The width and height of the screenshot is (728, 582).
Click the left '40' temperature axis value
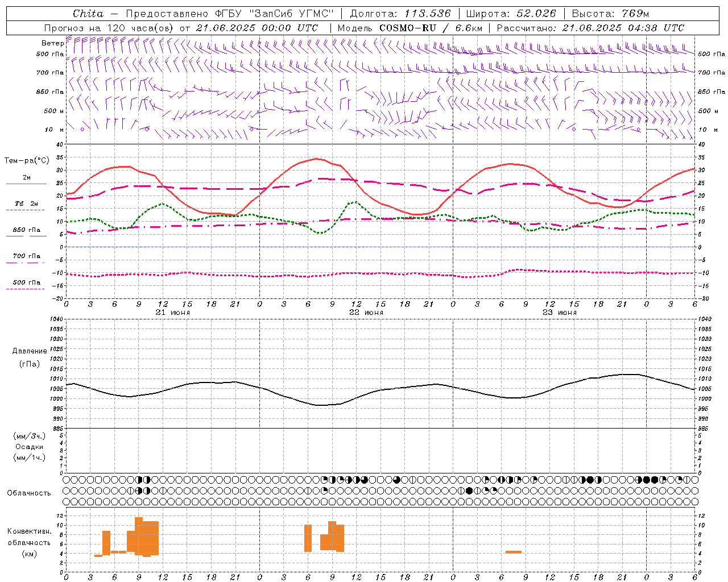coord(60,144)
